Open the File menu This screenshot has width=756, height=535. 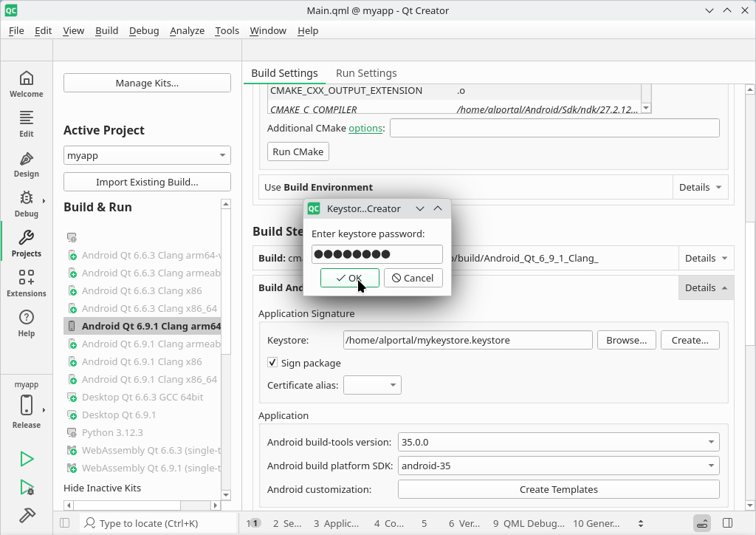pyautogui.click(x=16, y=30)
